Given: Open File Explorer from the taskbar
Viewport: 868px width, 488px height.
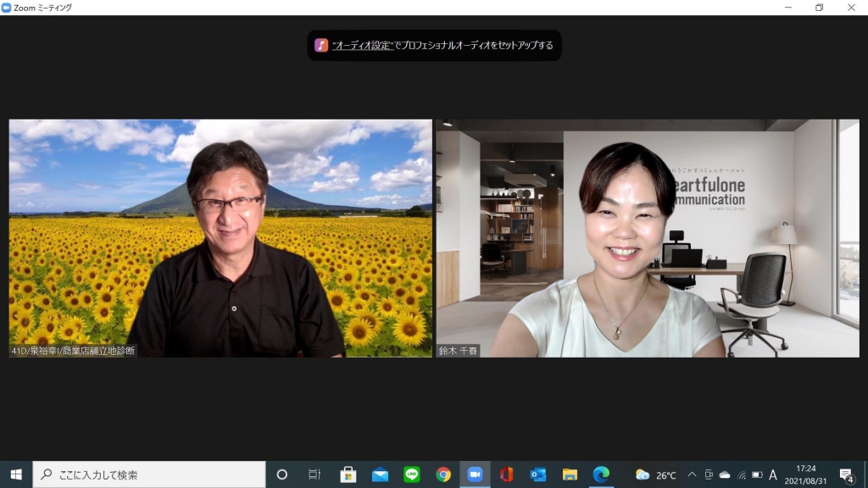Looking at the screenshot, I should click(570, 474).
